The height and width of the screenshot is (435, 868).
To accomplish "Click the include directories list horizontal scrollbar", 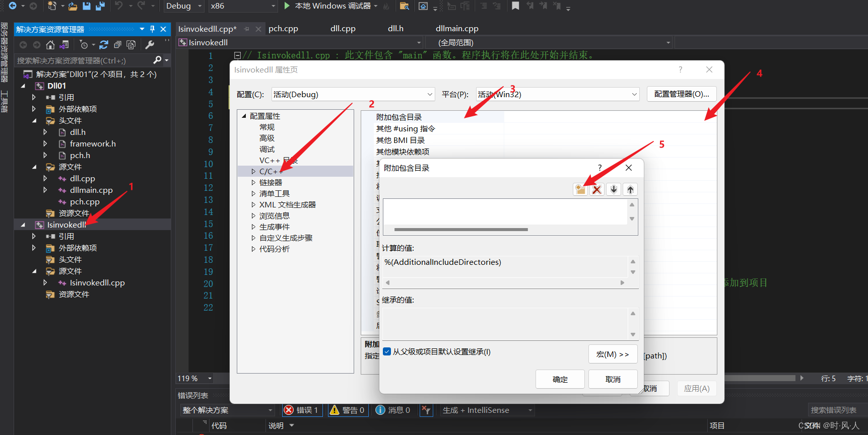I will click(461, 230).
